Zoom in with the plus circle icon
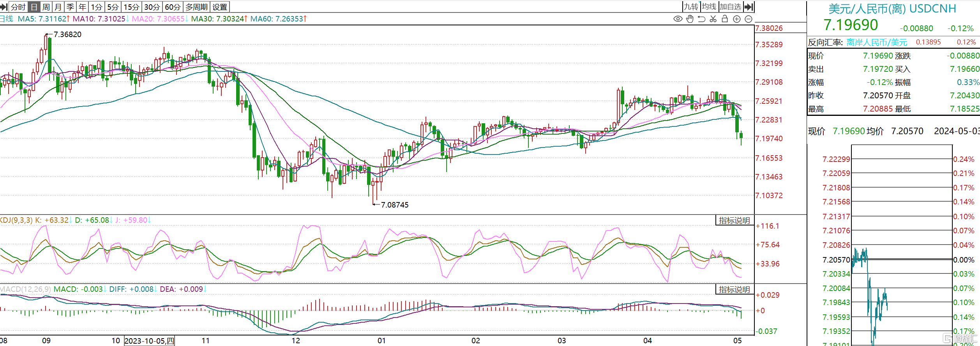Image resolution: width=980 pixels, height=346 pixels. pyautogui.click(x=736, y=19)
